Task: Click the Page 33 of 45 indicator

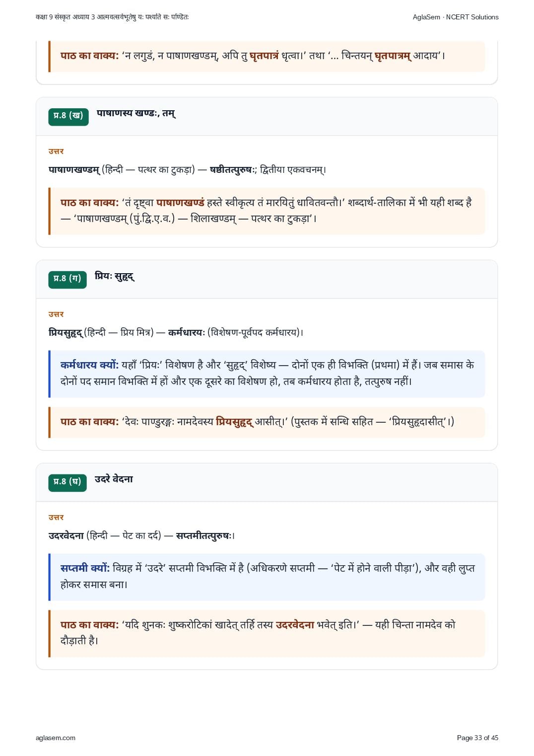Action: tap(477, 738)
